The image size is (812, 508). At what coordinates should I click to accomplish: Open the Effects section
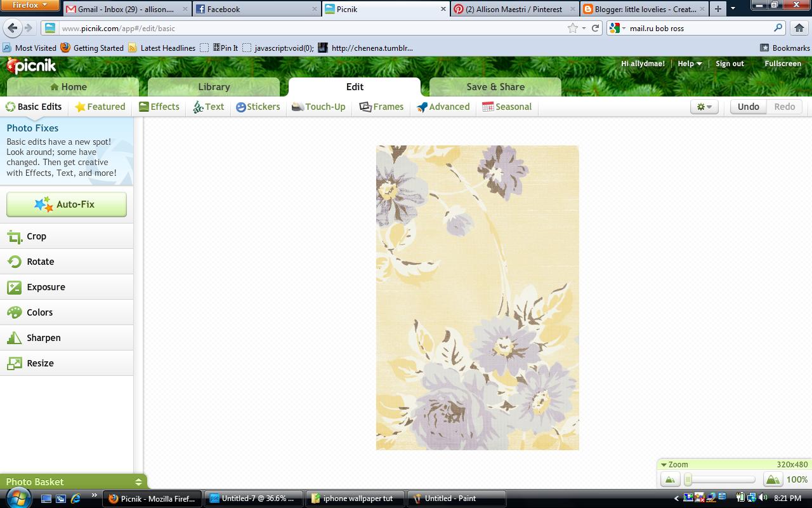tap(159, 107)
